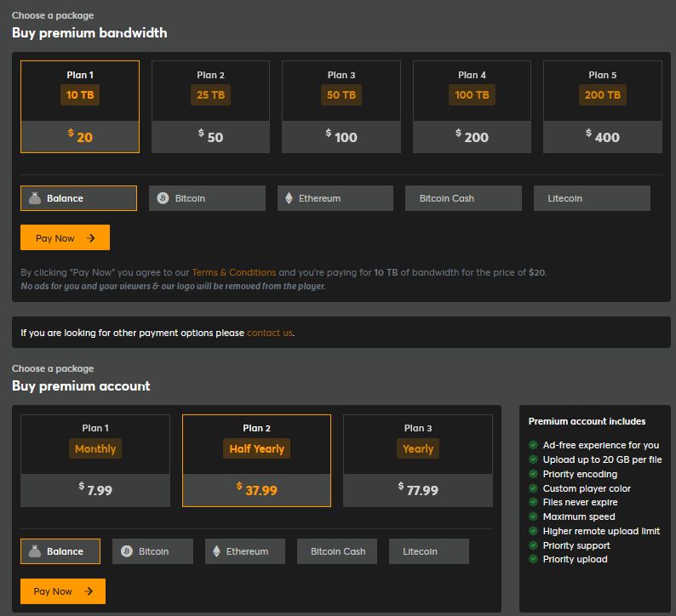Viewport: 676px width, 616px height.
Task: Click the Balance money bag icon for premium account
Action: point(34,551)
